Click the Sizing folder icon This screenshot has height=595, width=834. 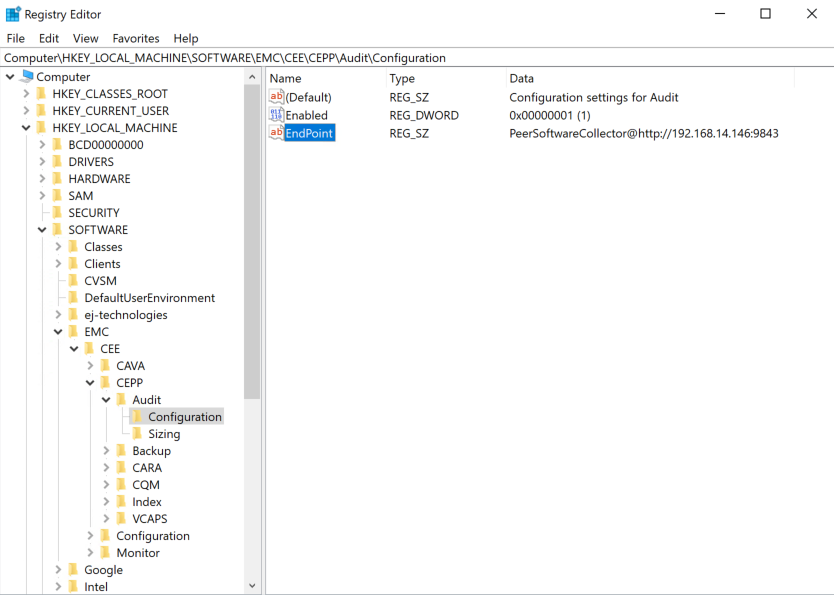[x=138, y=434]
